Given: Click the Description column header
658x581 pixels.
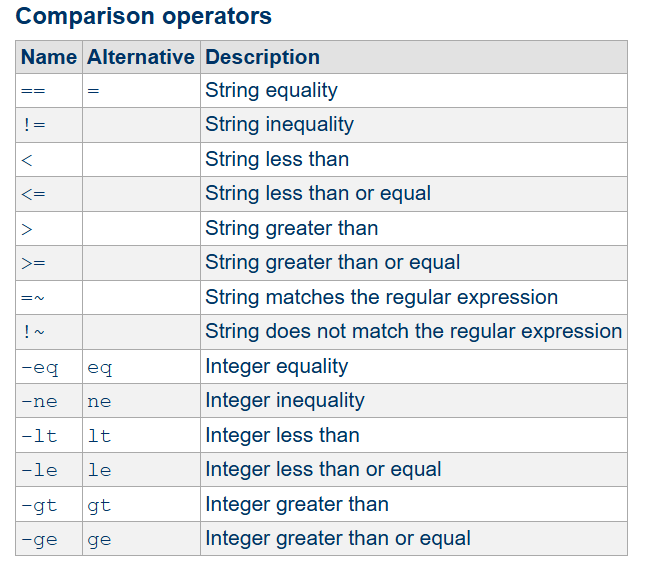Looking at the screenshot, I should (262, 57).
